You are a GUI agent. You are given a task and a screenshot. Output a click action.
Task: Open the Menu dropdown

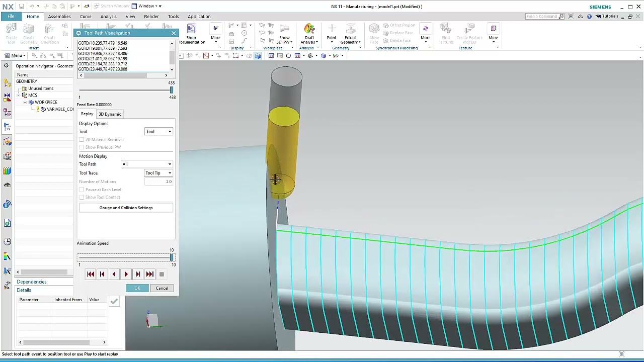pyautogui.click(x=15, y=55)
